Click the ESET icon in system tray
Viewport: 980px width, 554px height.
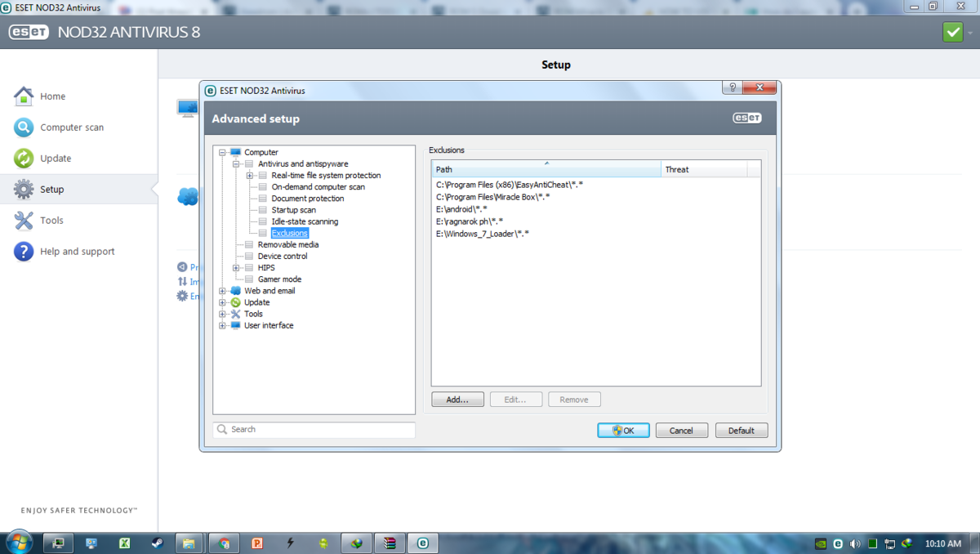(x=838, y=543)
